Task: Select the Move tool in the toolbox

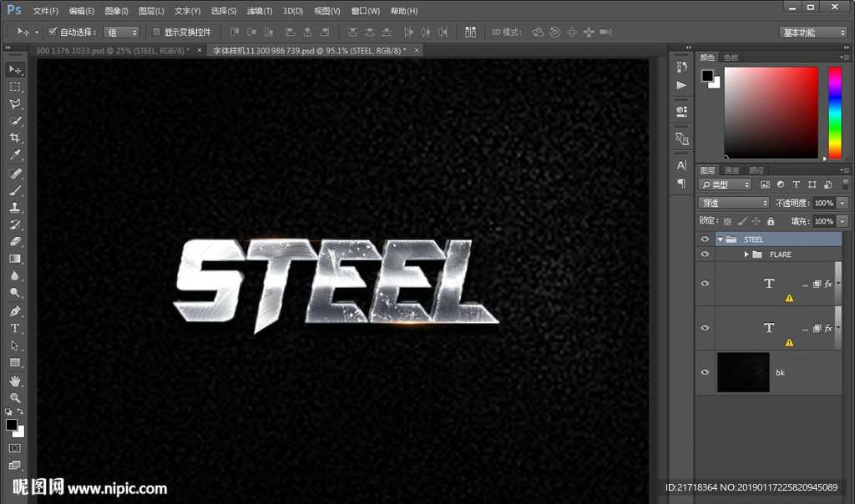Action: click(15, 70)
